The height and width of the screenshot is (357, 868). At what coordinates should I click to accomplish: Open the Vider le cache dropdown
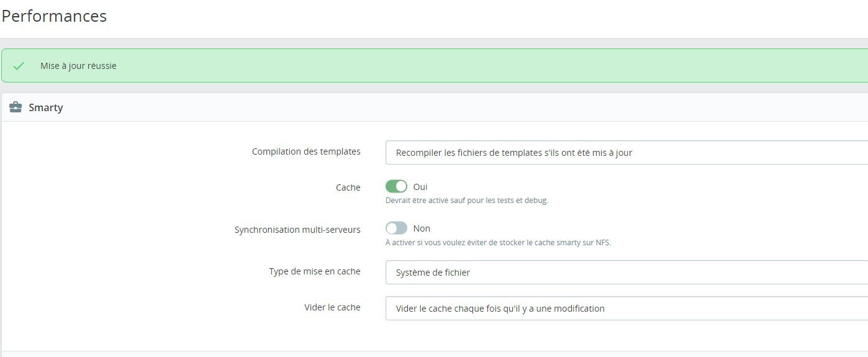click(x=626, y=309)
